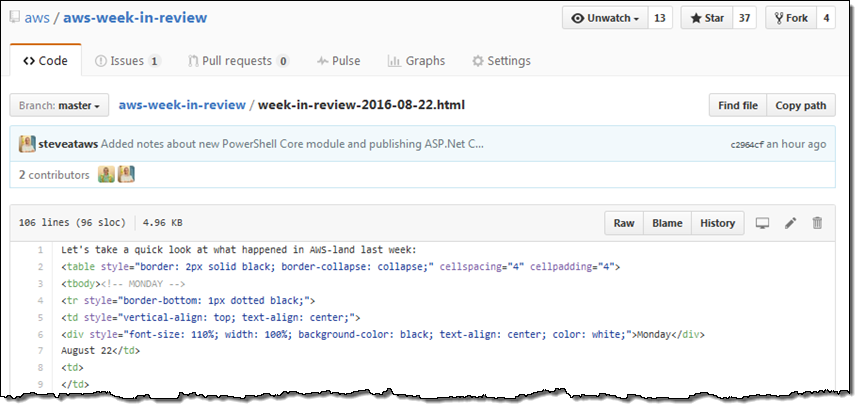
Task: Star the repository
Action: [706, 18]
